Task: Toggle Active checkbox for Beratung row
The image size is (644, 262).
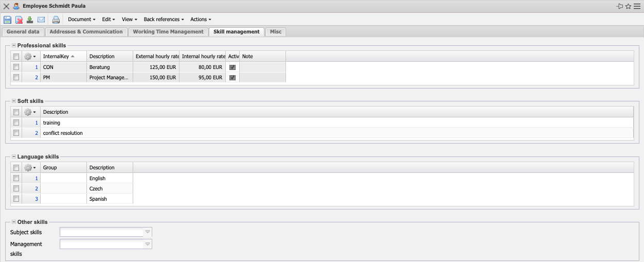Action: [232, 67]
